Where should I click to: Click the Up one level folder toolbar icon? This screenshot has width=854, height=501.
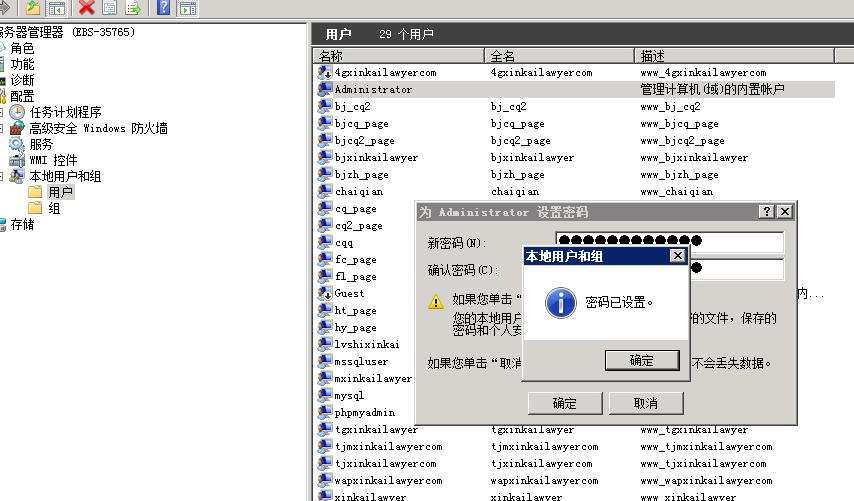tap(32, 8)
